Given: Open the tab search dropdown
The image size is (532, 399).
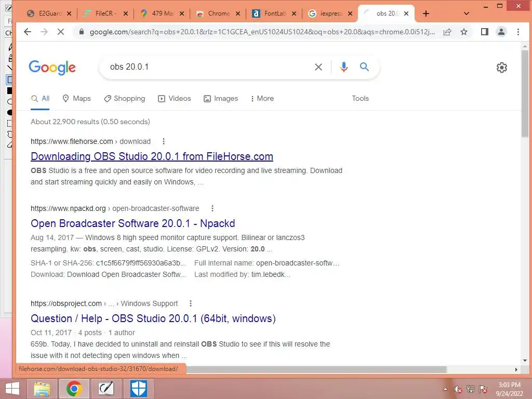Looking at the screenshot, I should click(x=467, y=14).
